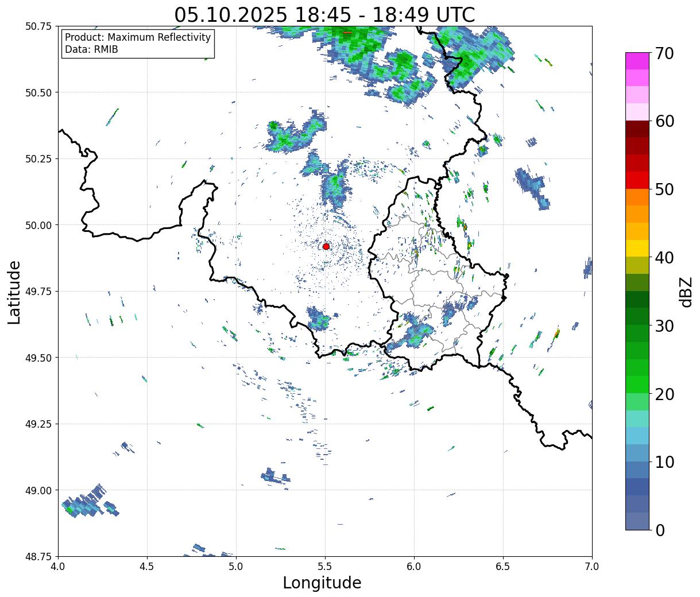This screenshot has height=597, width=700.
Task: Click the longitude tick label 5.5
Action: 325,567
